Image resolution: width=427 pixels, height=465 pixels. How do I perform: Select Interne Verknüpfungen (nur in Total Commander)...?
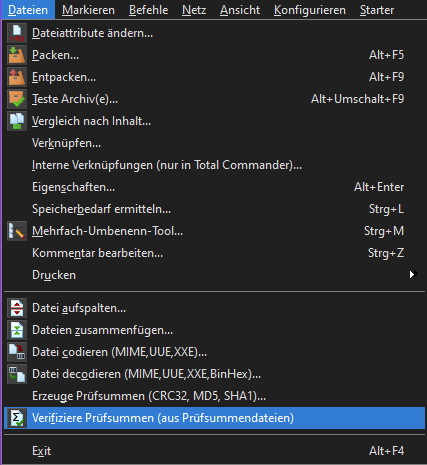tap(214, 165)
